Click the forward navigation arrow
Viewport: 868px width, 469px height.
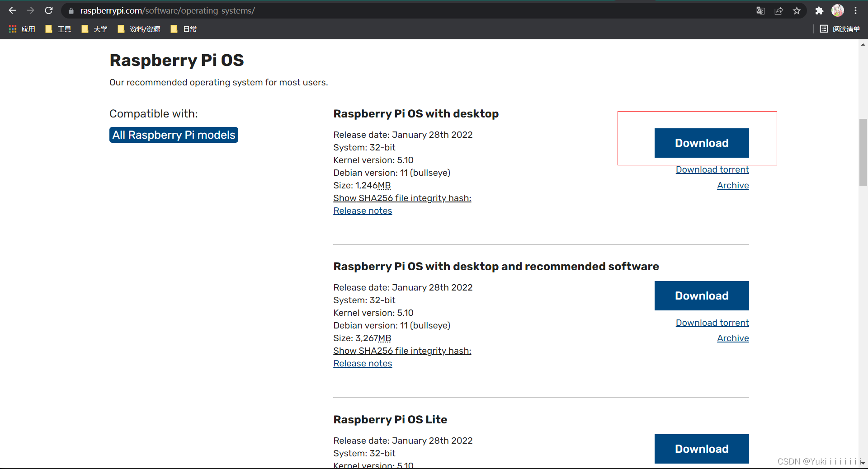point(30,10)
